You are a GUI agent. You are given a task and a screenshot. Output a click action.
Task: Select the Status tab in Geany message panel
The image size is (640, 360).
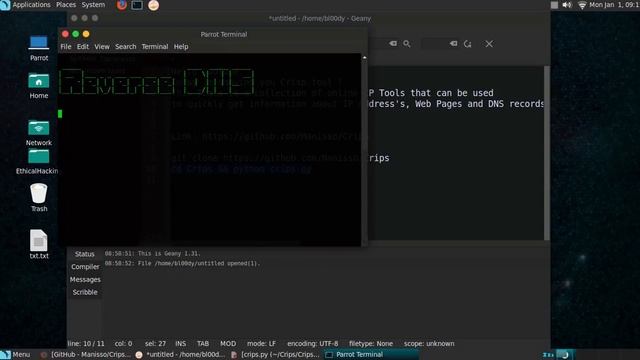pos(85,254)
